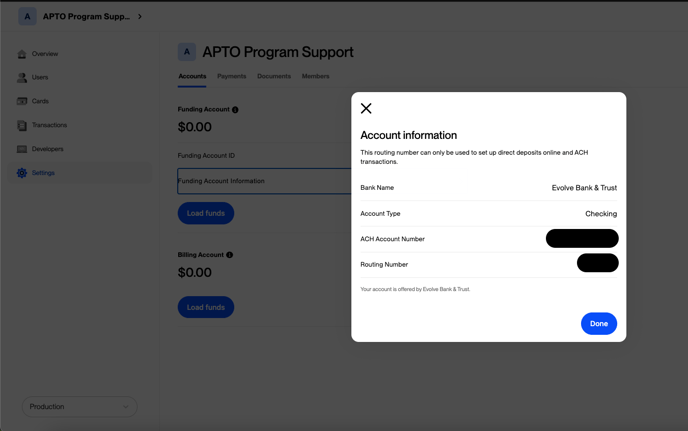
Task: Click the avatar beside APTO Program Support heading
Action: pos(187,52)
